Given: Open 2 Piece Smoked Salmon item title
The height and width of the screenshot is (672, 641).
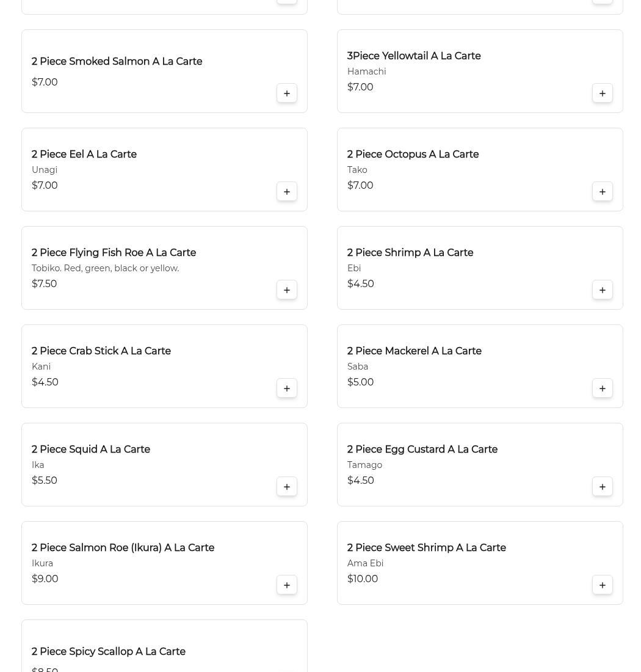Looking at the screenshot, I should click(117, 61).
